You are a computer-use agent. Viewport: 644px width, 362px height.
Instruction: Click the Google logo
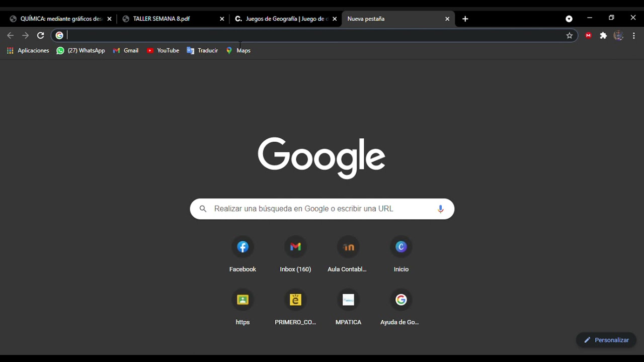point(321,157)
